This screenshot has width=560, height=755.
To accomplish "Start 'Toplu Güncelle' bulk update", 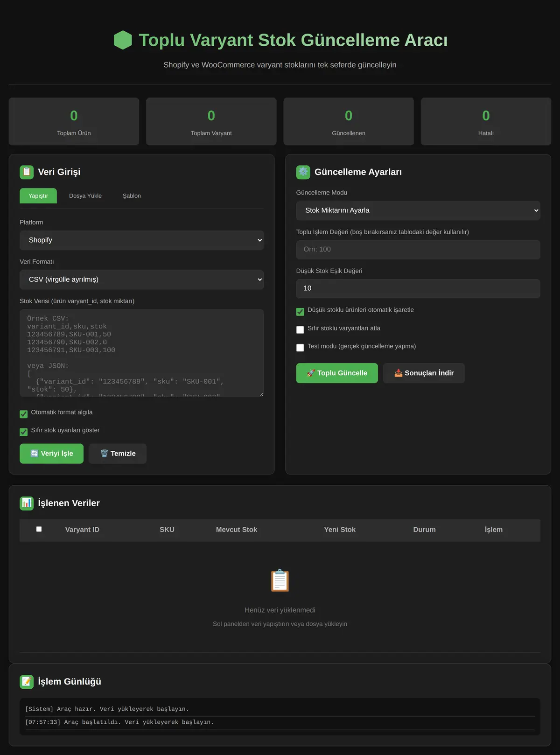I will click(x=337, y=373).
